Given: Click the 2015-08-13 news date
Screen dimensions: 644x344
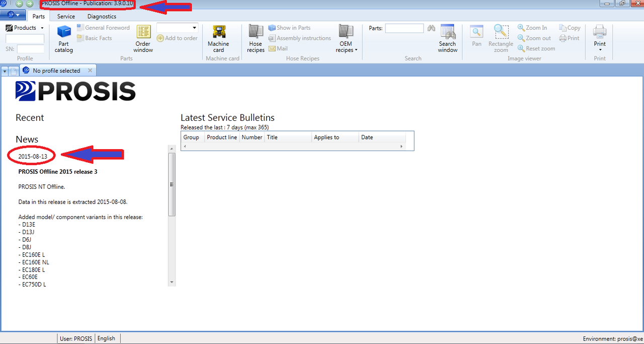Looking at the screenshot, I should (x=33, y=156).
